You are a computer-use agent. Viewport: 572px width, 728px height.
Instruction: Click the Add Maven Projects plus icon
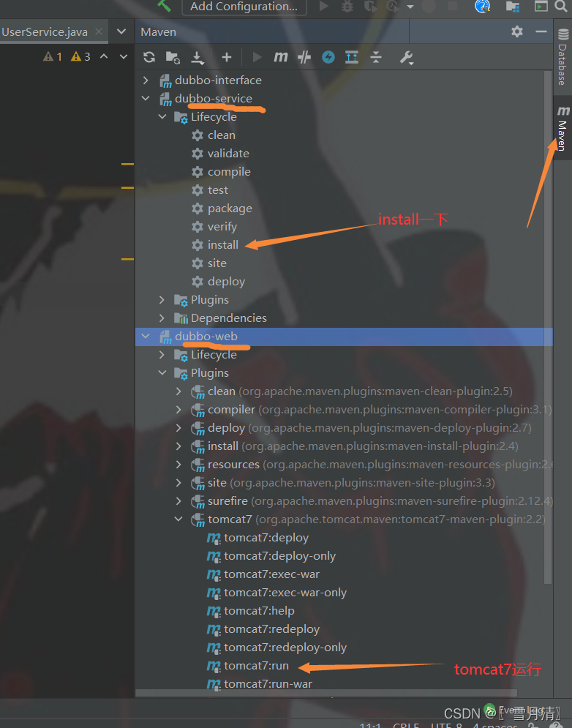pos(227,57)
